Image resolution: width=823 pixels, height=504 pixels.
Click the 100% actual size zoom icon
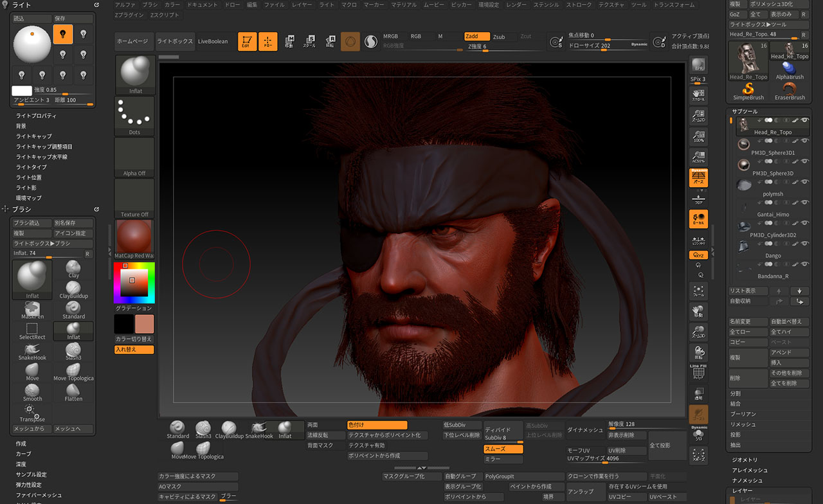[x=698, y=137]
